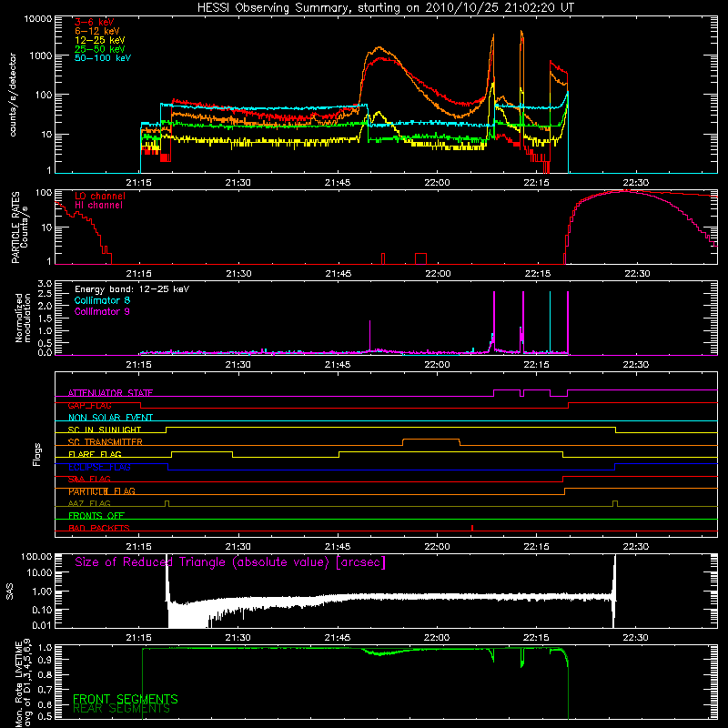
Task: Click the SAA_FLAG label
Action: [89, 479]
